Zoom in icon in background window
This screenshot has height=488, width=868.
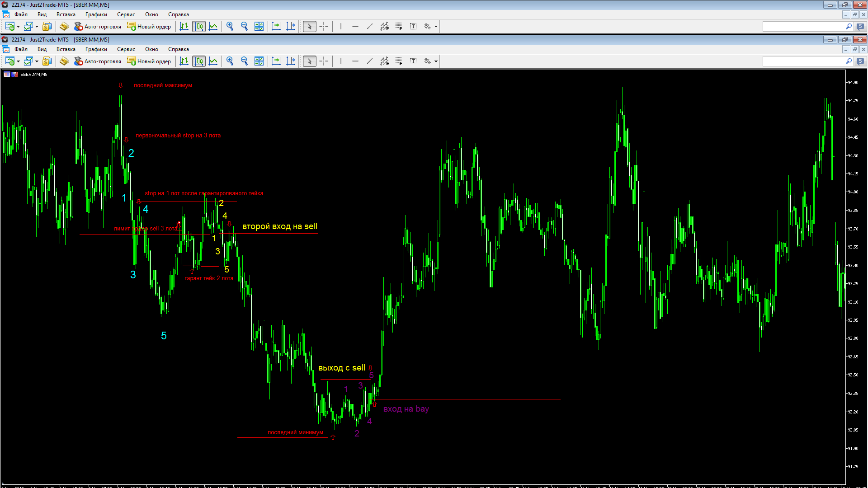coord(230,27)
